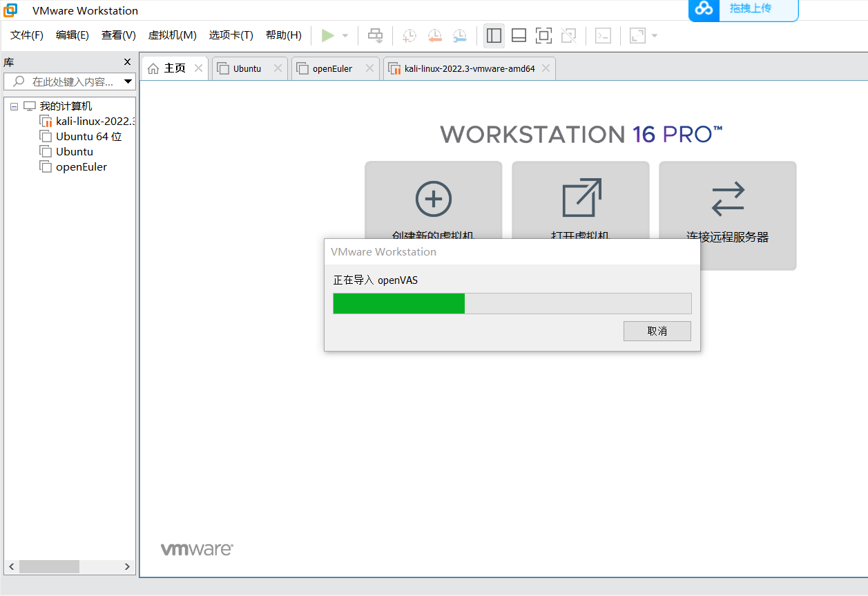
Task: Open the stretch display dropdown arrow
Action: click(x=655, y=36)
